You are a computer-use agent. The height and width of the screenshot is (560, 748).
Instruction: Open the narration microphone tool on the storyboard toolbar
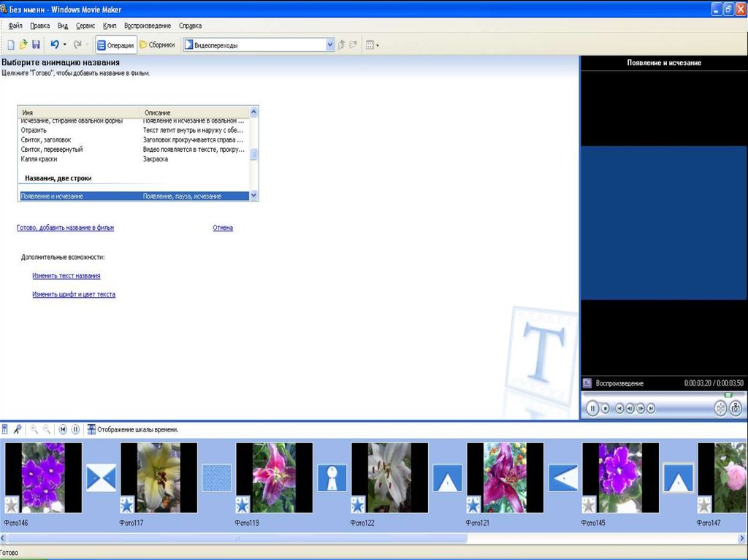17,429
